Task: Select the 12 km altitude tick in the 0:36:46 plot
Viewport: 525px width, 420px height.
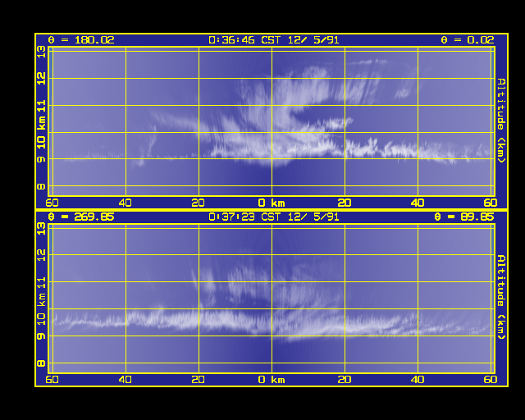Action: coord(41,79)
